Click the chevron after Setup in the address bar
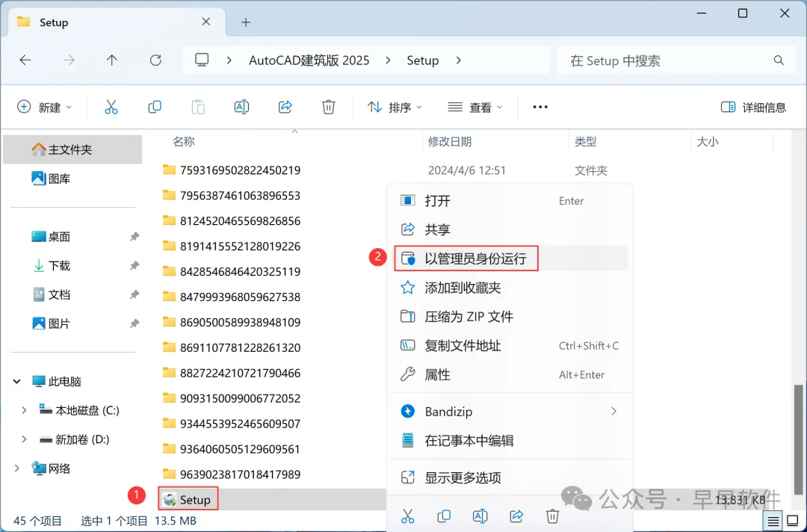 click(459, 61)
